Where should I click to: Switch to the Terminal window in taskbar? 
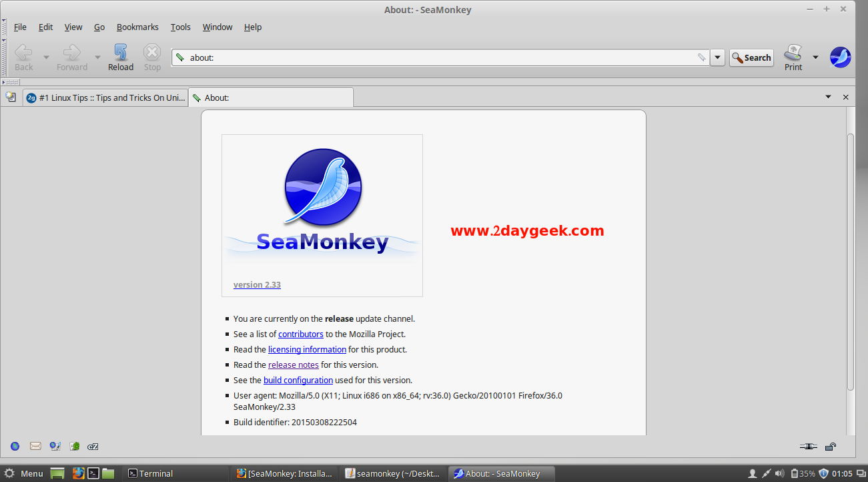[175, 473]
